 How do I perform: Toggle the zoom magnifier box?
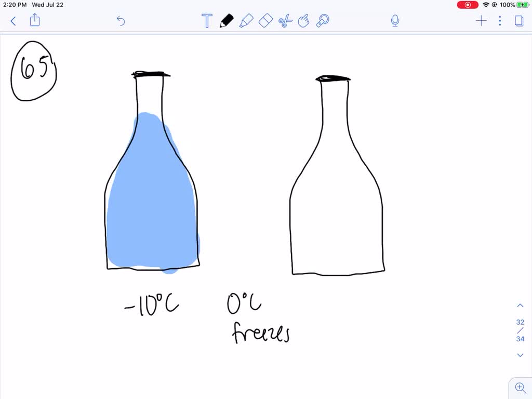point(521,388)
